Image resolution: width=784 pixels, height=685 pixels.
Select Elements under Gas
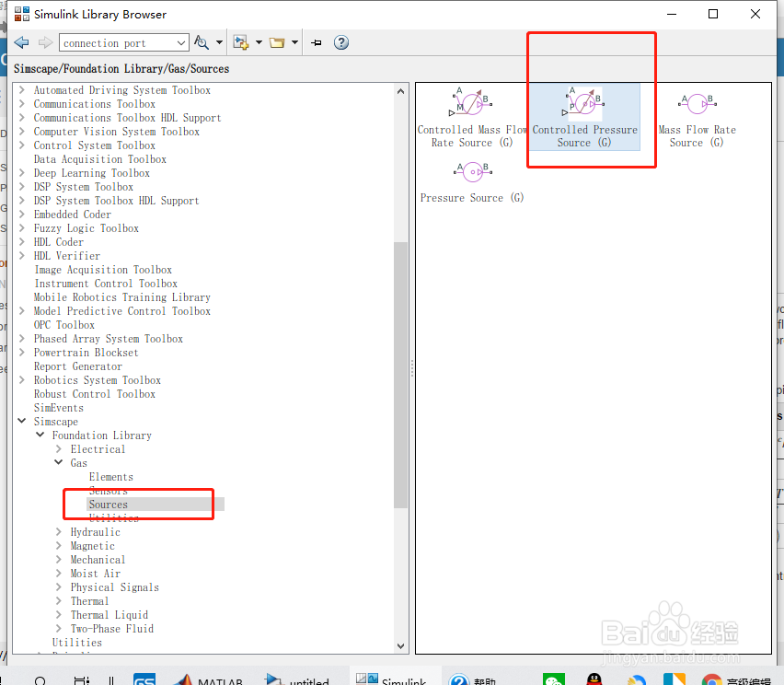(x=111, y=477)
